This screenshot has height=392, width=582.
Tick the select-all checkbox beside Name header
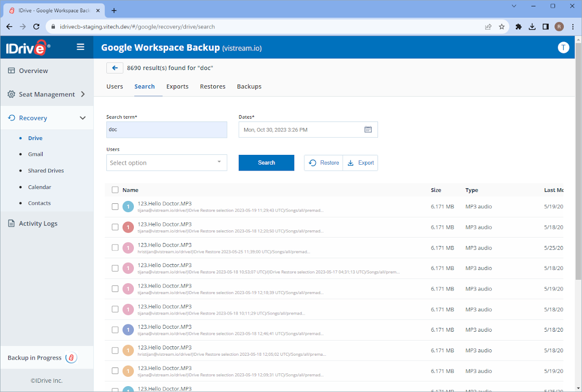(115, 190)
